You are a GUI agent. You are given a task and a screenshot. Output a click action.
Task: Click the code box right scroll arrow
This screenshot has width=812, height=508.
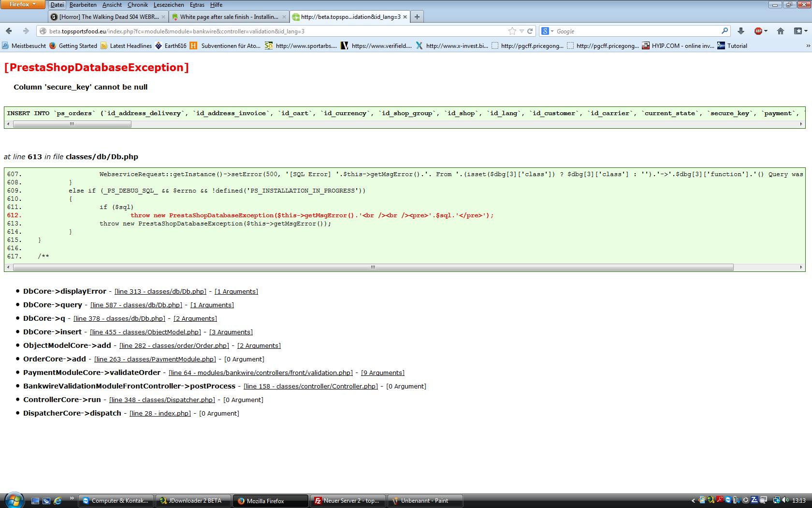(x=801, y=268)
